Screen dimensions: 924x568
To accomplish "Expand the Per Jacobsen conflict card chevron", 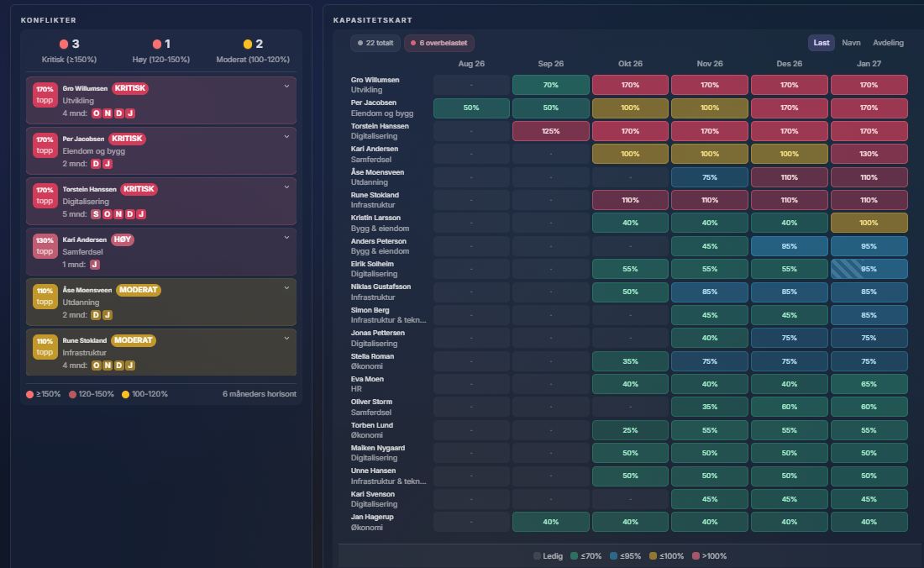I will pos(287,137).
